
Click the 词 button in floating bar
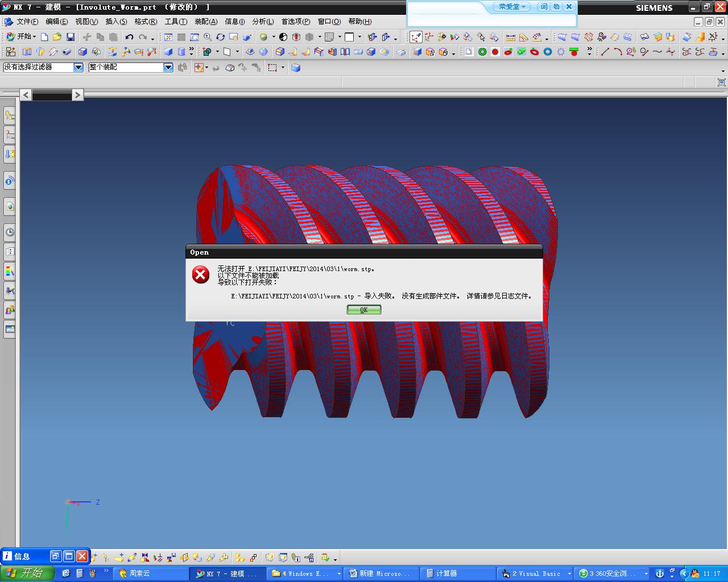[544, 7]
